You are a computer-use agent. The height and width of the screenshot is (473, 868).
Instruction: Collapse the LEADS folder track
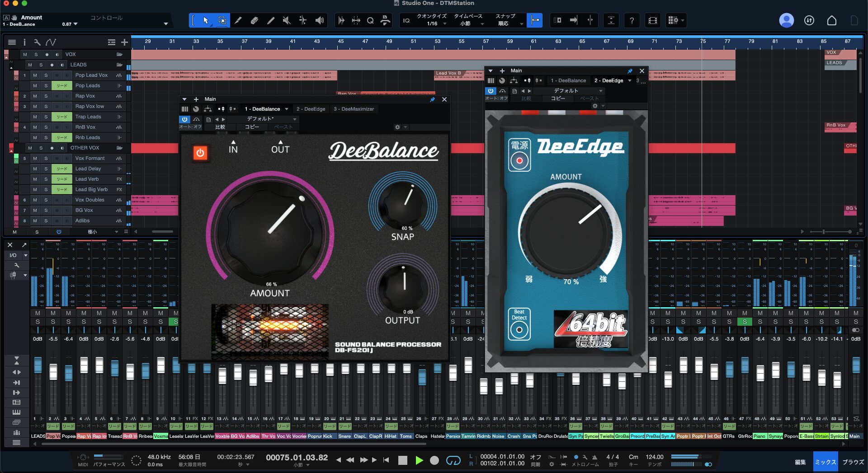point(11,69)
